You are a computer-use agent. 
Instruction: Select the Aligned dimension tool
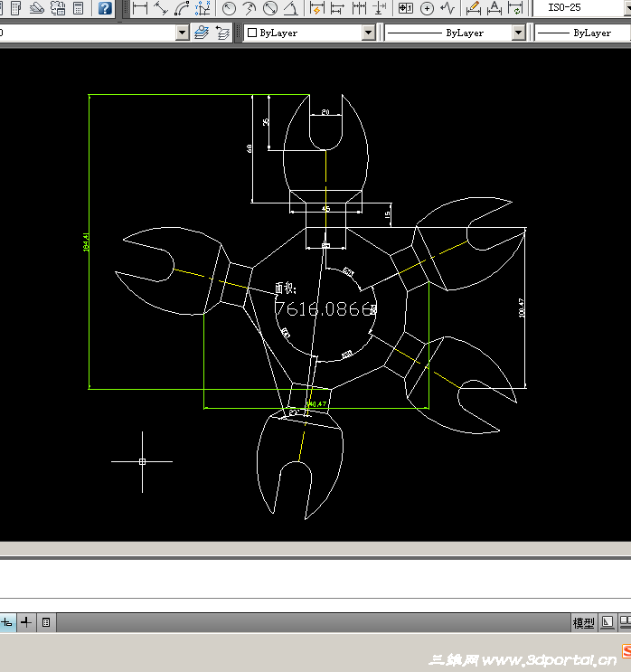(x=161, y=8)
